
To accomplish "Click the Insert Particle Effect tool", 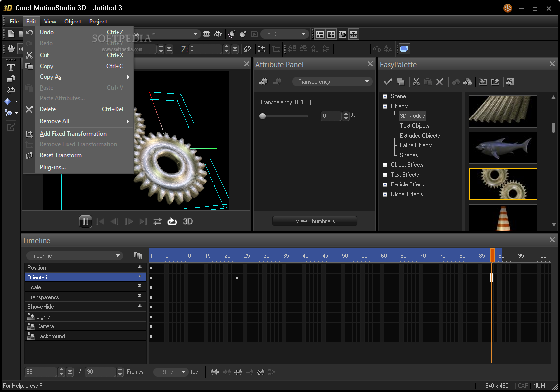I will point(8,113).
